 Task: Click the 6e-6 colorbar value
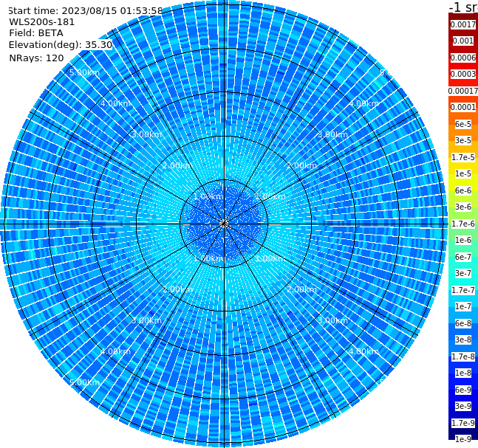coord(463,190)
